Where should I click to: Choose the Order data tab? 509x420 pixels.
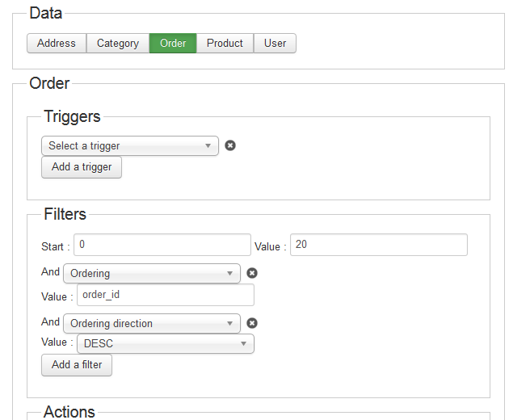click(x=173, y=43)
